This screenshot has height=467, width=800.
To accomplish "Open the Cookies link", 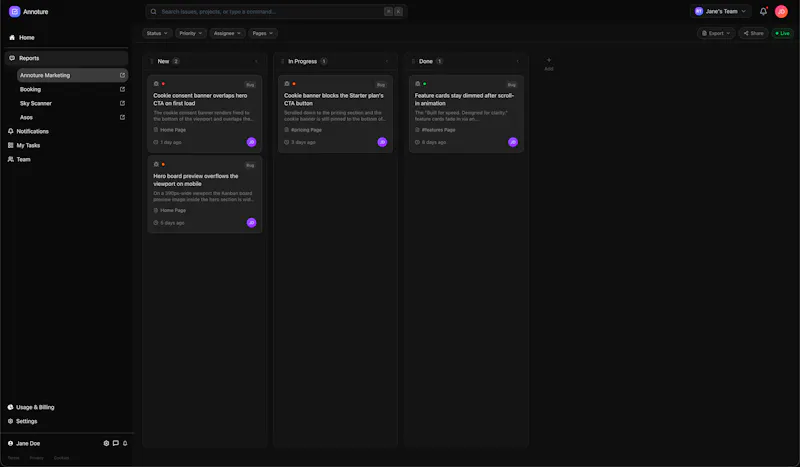I will 61,458.
